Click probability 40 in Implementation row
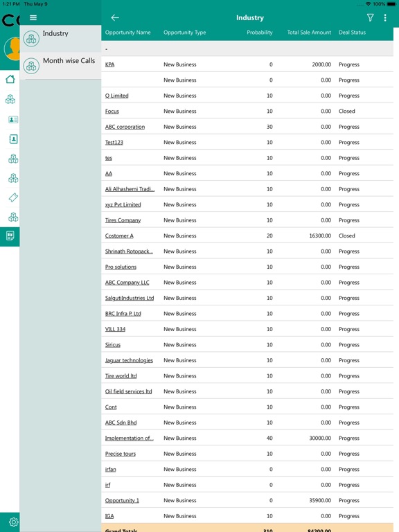This screenshot has height=532, width=399. [x=269, y=438]
